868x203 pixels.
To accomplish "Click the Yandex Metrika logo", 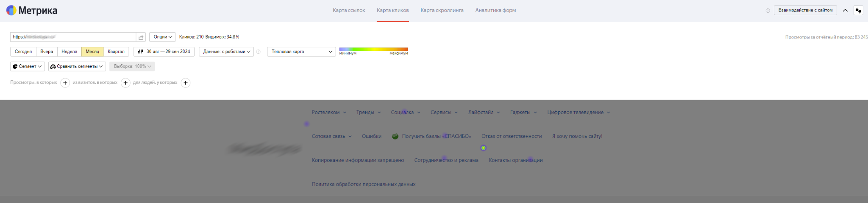I will point(32,11).
